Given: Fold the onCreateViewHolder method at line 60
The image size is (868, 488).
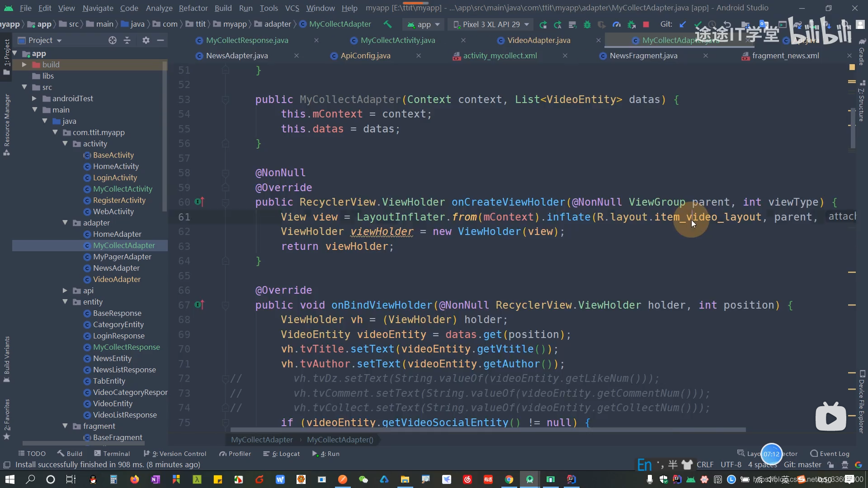Looking at the screenshot, I should (x=225, y=202).
